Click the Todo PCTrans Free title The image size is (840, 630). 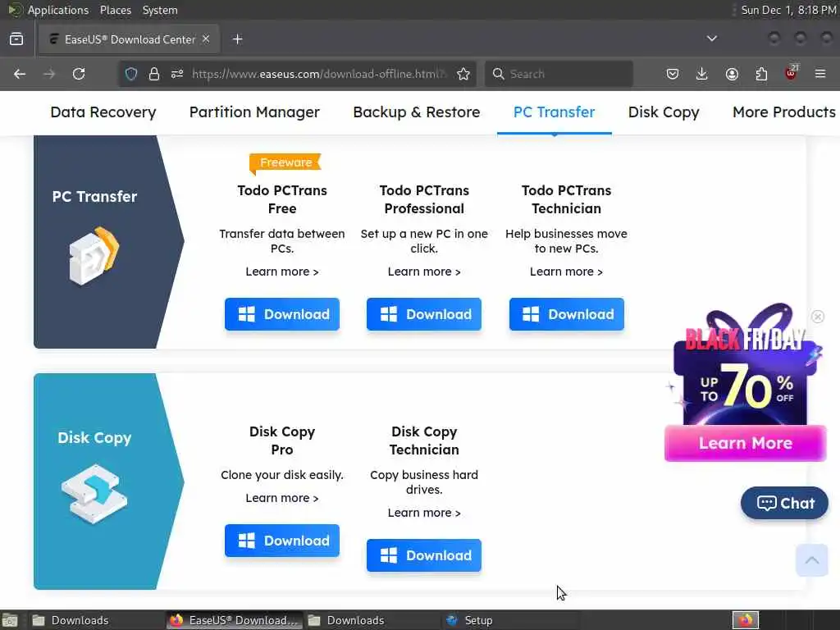point(282,199)
